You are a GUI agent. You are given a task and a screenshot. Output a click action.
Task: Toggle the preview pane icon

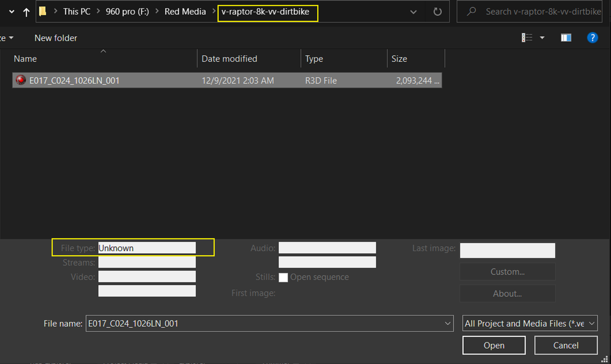coord(566,38)
